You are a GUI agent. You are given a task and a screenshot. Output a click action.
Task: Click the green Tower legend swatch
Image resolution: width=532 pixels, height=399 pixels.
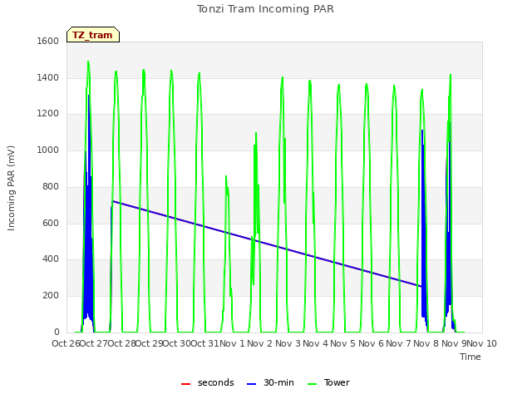pos(312,384)
